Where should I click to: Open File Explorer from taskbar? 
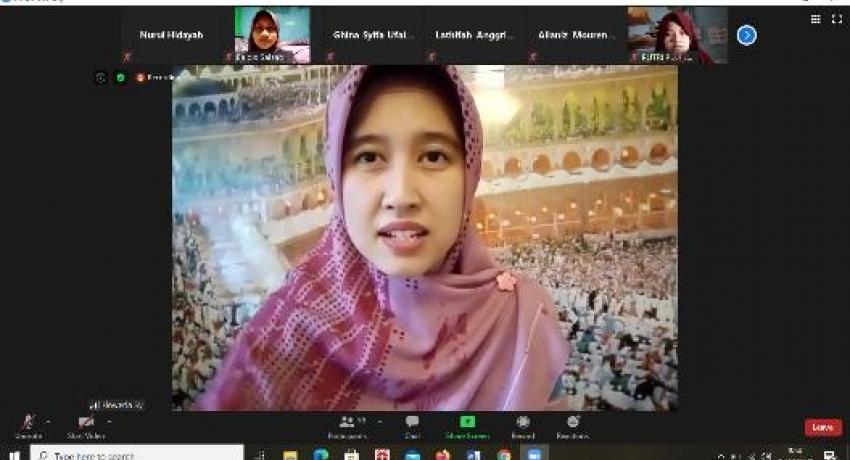291,455
